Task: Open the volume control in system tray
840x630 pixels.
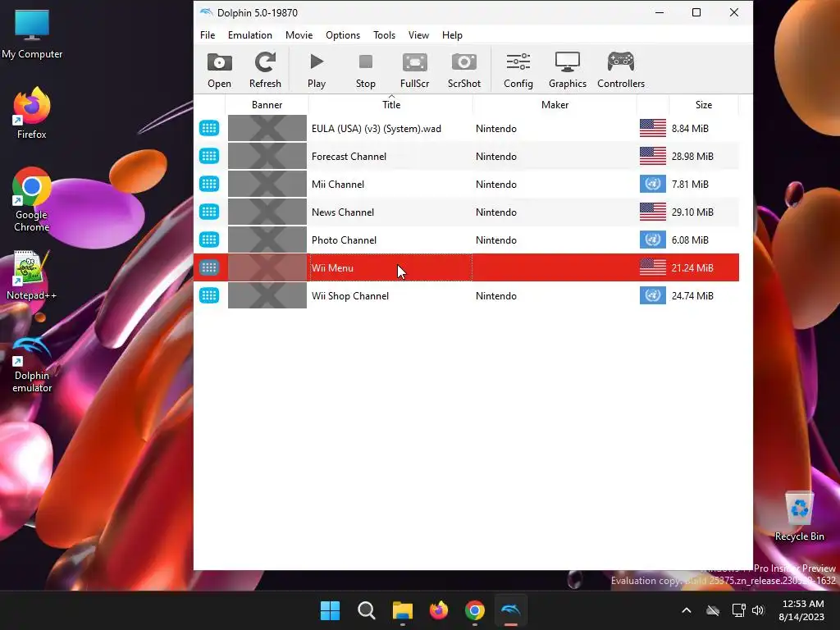Action: pyautogui.click(x=757, y=610)
